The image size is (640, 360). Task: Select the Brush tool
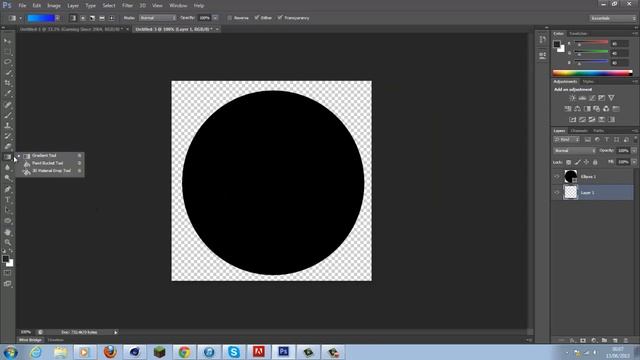pyautogui.click(x=7, y=116)
